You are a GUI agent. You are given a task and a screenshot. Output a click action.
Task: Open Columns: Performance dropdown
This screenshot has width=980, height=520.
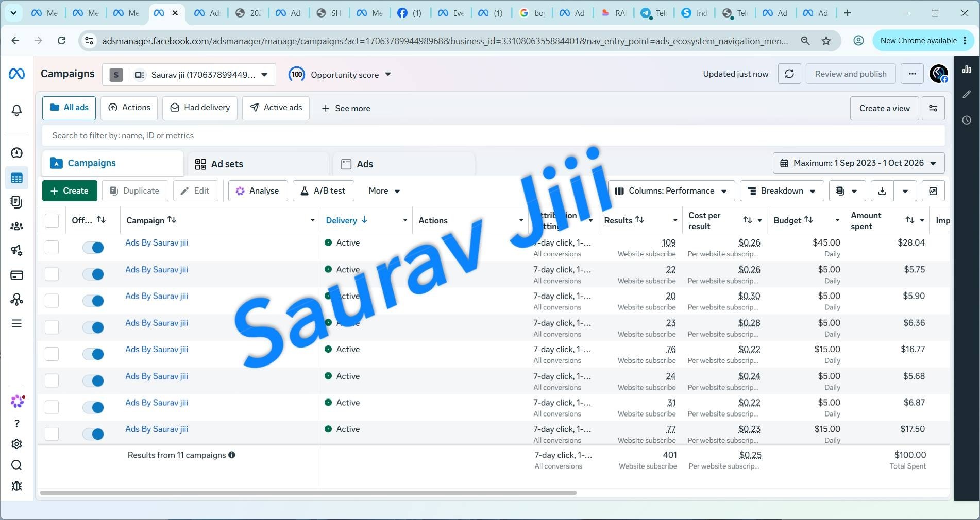point(671,191)
